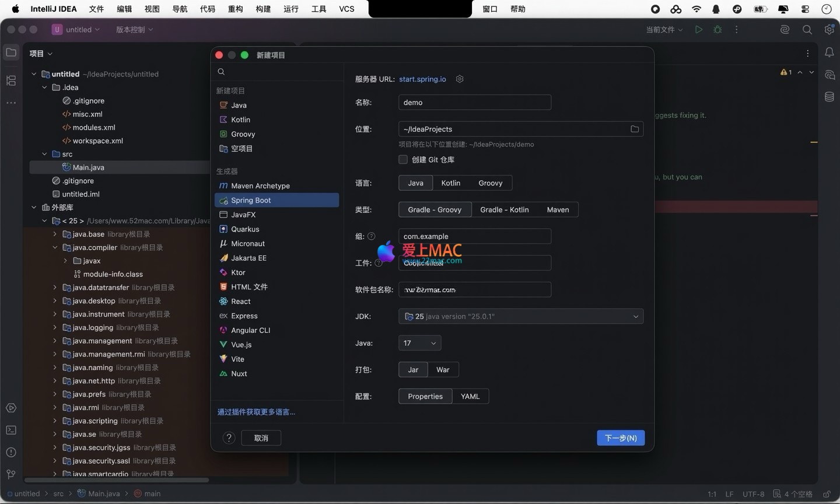The width and height of the screenshot is (840, 504).
Task: Click the gear icon beside the server URL
Action: [460, 79]
